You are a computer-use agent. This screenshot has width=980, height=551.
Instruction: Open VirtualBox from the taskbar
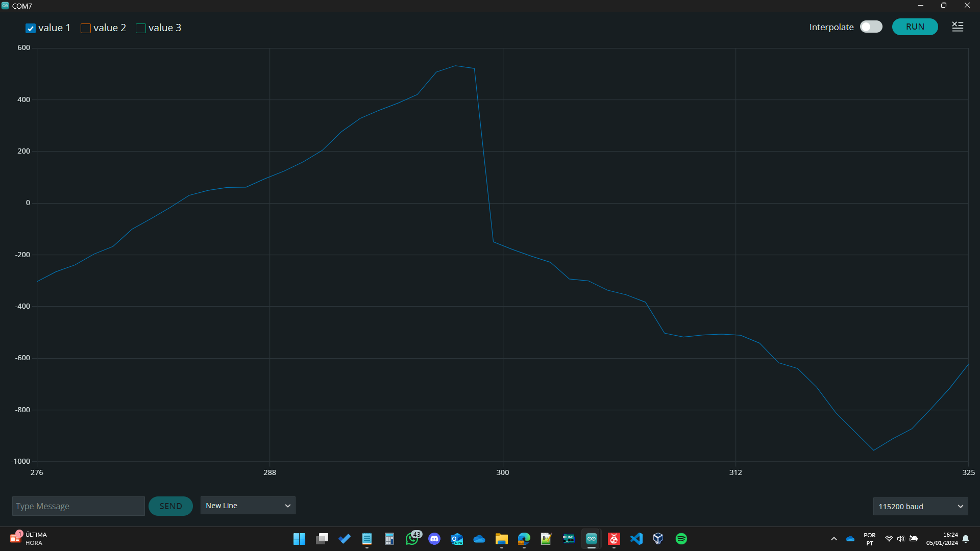point(658,539)
